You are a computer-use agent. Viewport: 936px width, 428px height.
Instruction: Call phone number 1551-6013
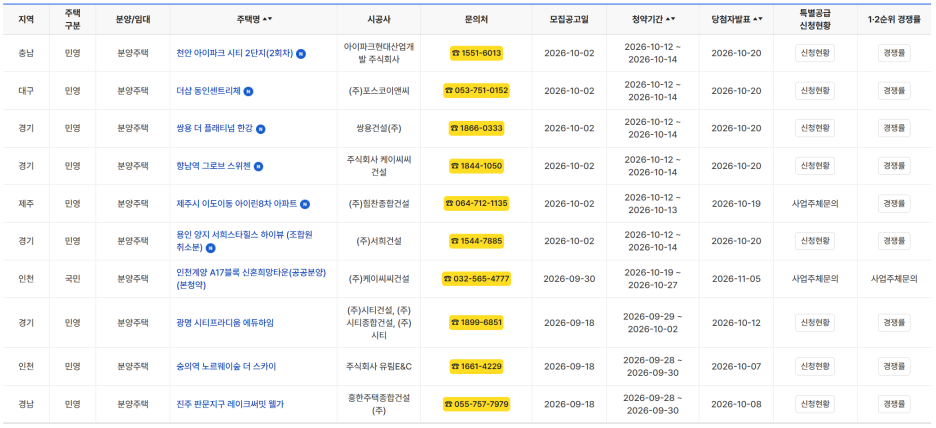coord(476,53)
